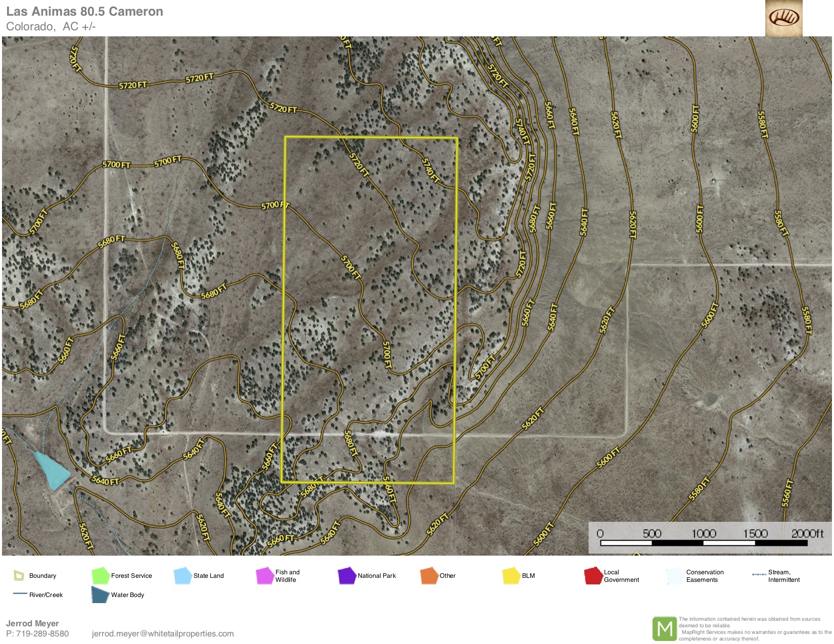Viewport: 834px width, 644px height.
Task: Click the pink Fish and Wildlife swatch
Action: click(265, 575)
